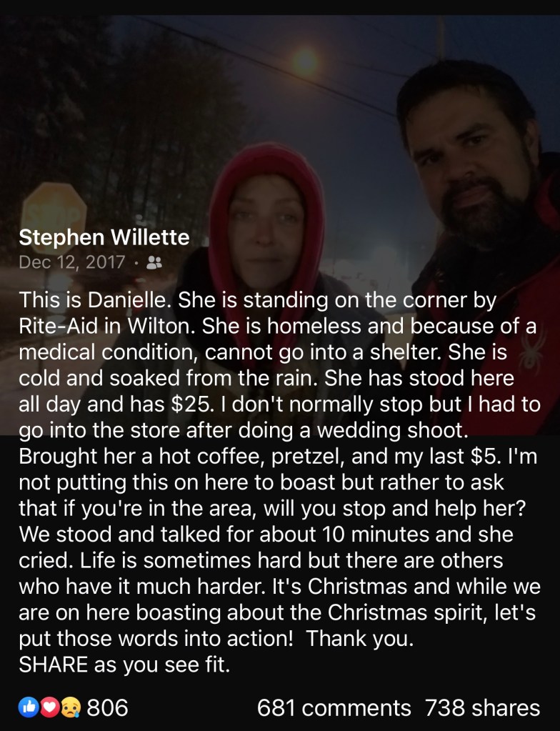Tap the 'SHARE as you see fit.' line
This screenshot has width=560, height=731.
point(124,665)
